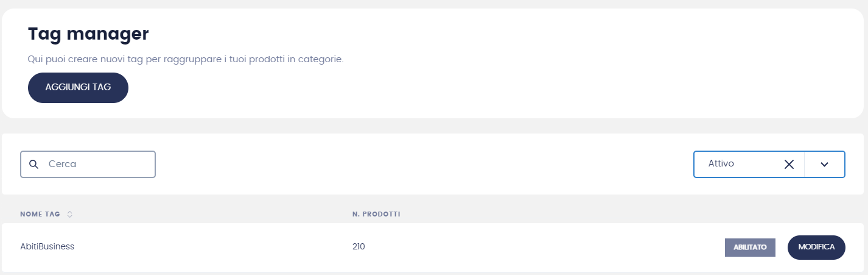The width and height of the screenshot is (868, 275).
Task: Click the NOME TAG column header
Action: (40, 214)
